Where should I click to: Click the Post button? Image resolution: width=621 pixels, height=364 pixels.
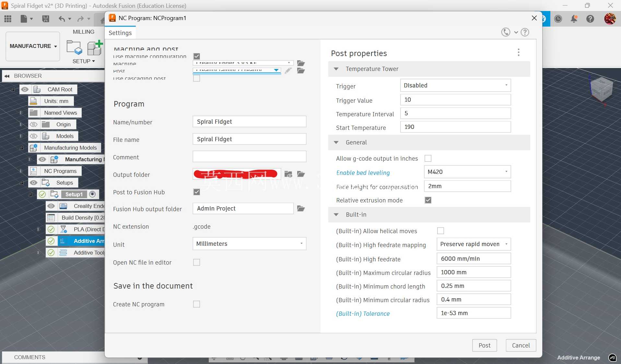pos(485,345)
